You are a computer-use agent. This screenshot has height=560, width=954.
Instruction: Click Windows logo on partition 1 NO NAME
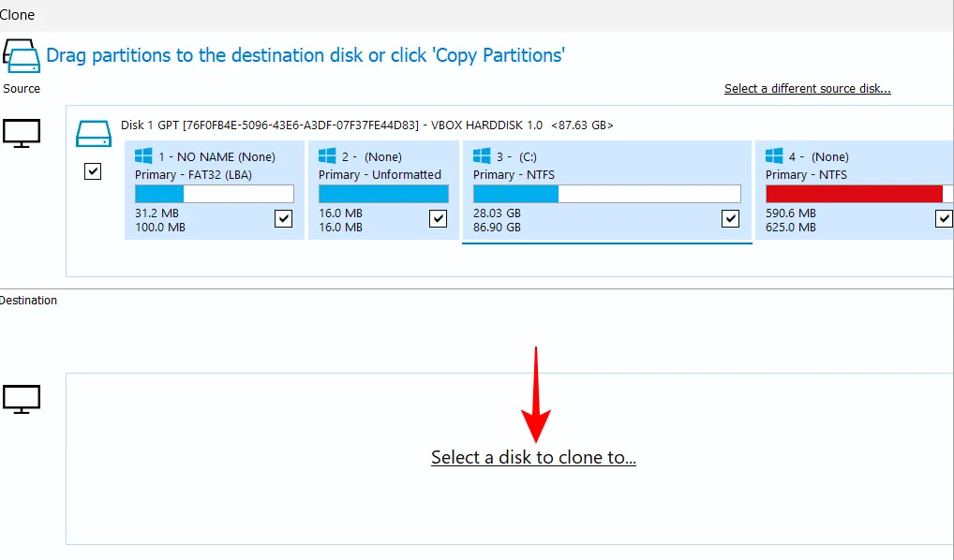143,156
